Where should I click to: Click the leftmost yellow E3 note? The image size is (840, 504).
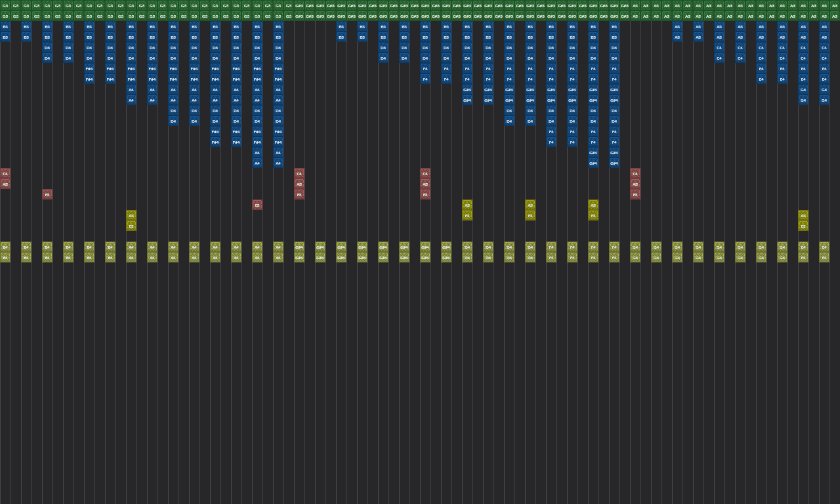click(x=131, y=226)
